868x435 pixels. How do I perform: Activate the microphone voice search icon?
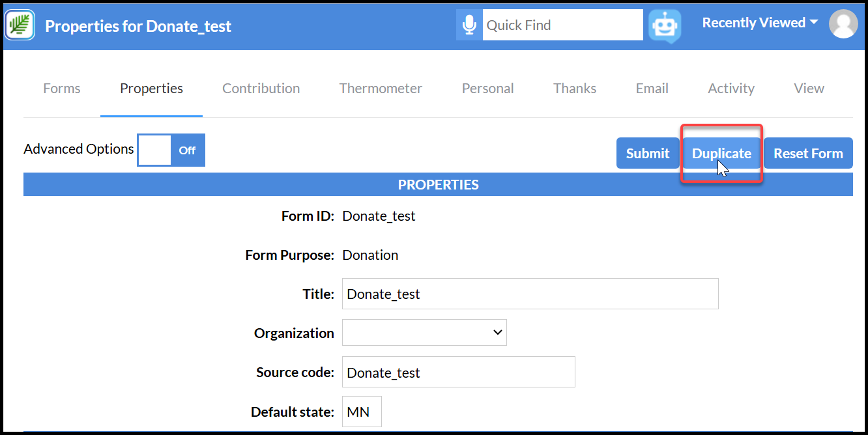pyautogui.click(x=469, y=25)
